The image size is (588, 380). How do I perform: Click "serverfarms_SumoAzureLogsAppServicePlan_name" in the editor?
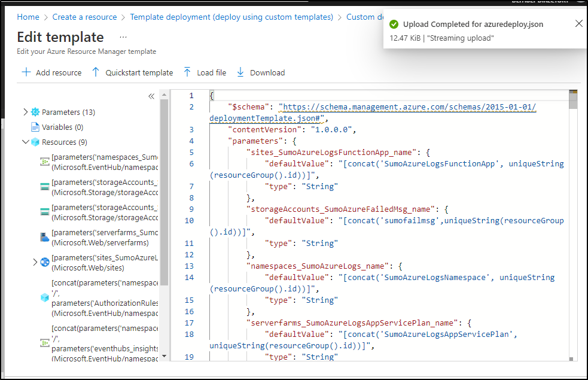pyautogui.click(x=352, y=323)
